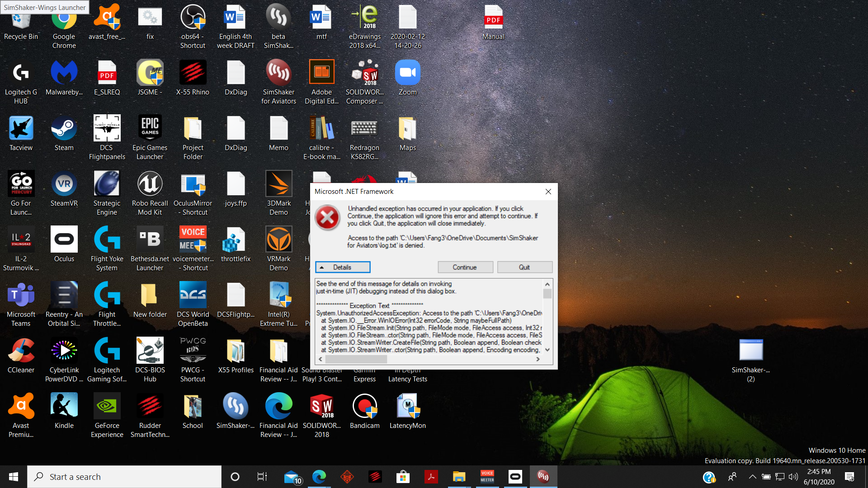Select the CyberLink PowerDVD desktop icon

tap(64, 361)
